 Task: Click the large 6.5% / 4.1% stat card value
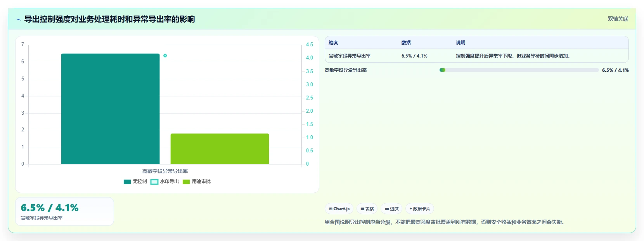click(50, 208)
